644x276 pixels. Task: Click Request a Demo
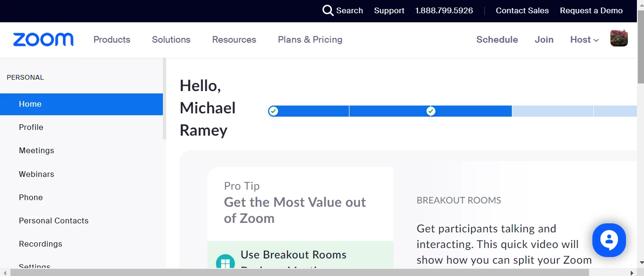(x=591, y=10)
